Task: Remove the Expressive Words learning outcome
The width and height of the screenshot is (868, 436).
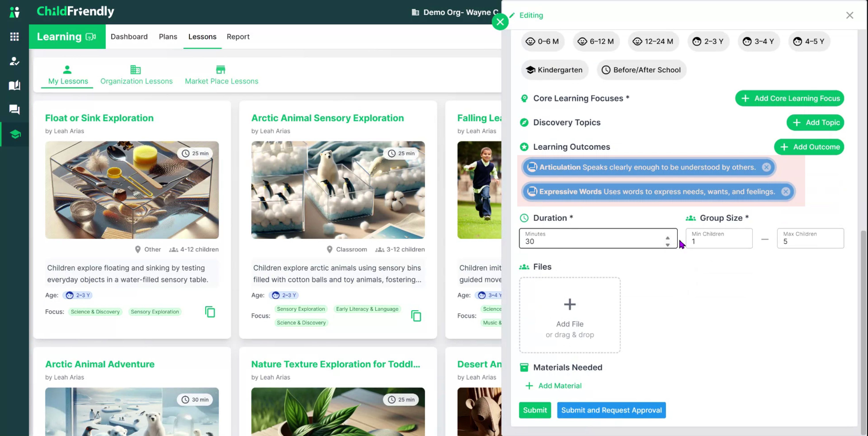Action: pos(785,192)
